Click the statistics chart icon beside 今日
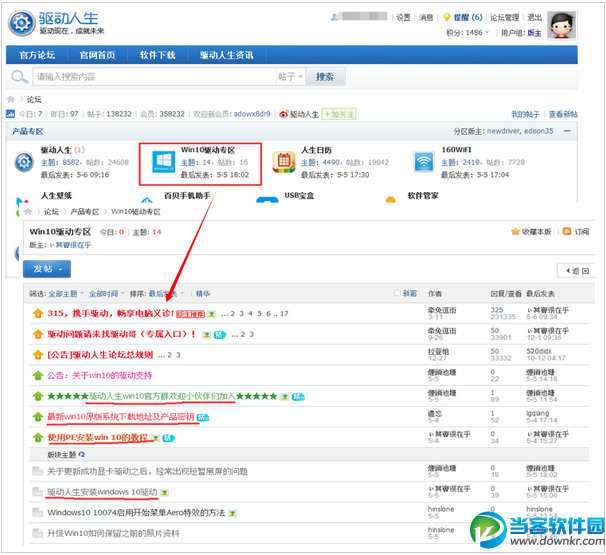Viewport: 606px width, 555px height. coord(10,114)
